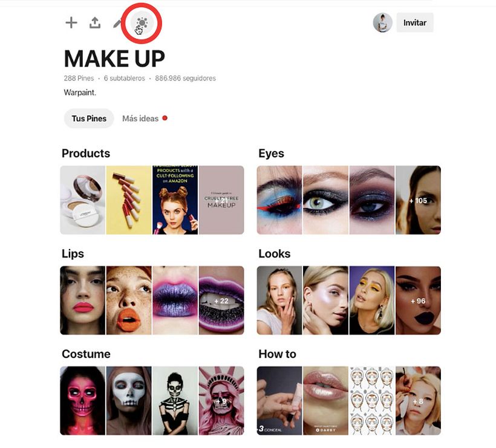Click the face contour chart thumbnail
Screen dimensions: 496x448
coord(371,401)
